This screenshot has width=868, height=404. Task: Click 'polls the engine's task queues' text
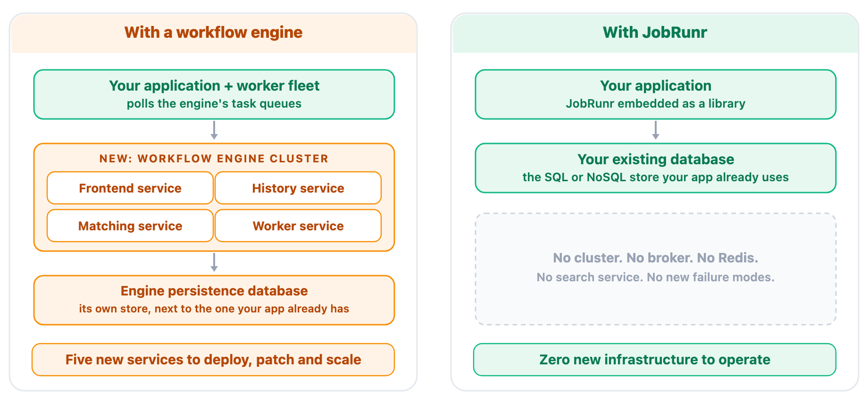pos(214,104)
